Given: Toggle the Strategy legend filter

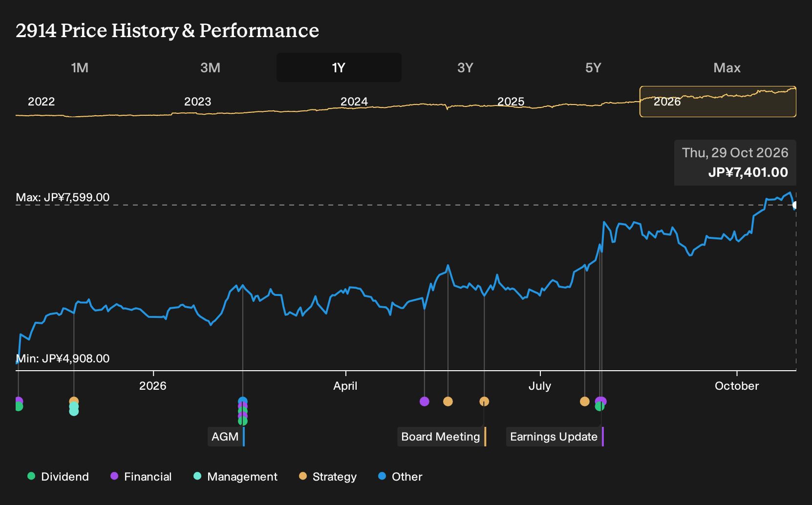Looking at the screenshot, I should pyautogui.click(x=328, y=477).
